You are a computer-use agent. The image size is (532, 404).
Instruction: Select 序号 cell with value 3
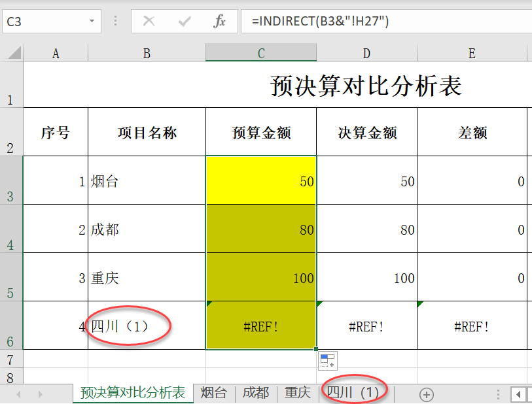56,277
